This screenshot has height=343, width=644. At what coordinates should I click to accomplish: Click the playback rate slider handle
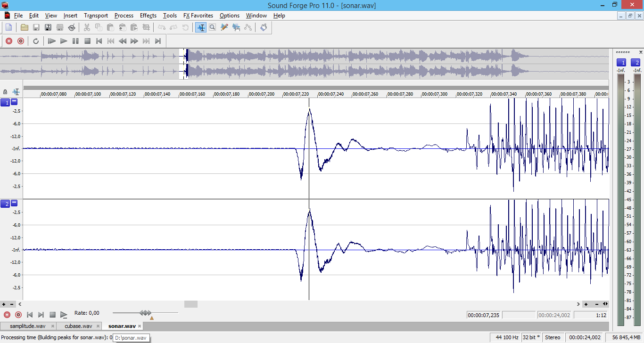tap(146, 313)
